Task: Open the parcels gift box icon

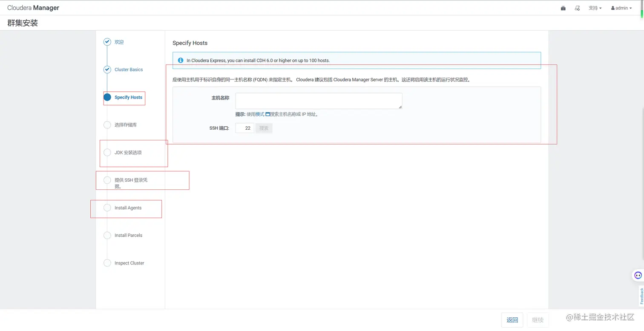Action: [x=563, y=8]
